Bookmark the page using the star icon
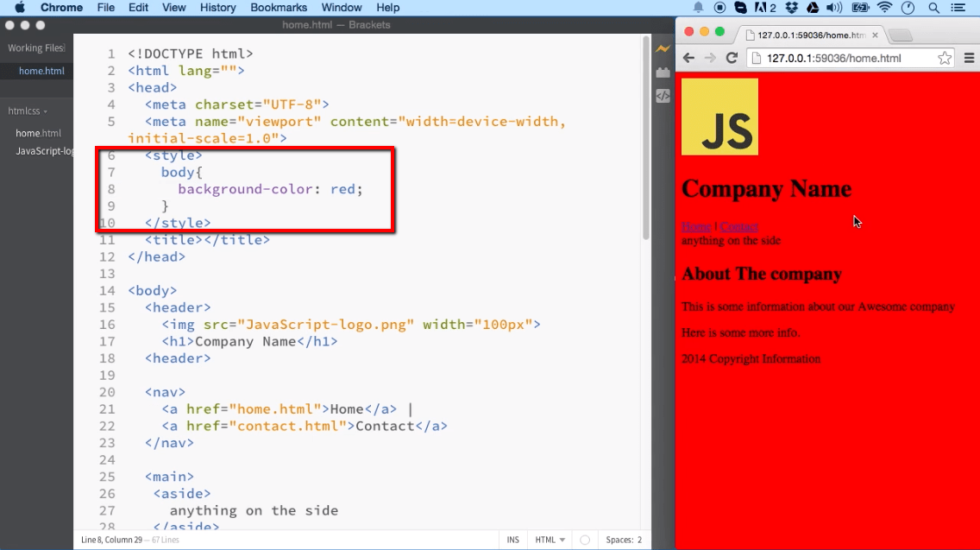Screen dimensions: 980x550 [x=945, y=58]
